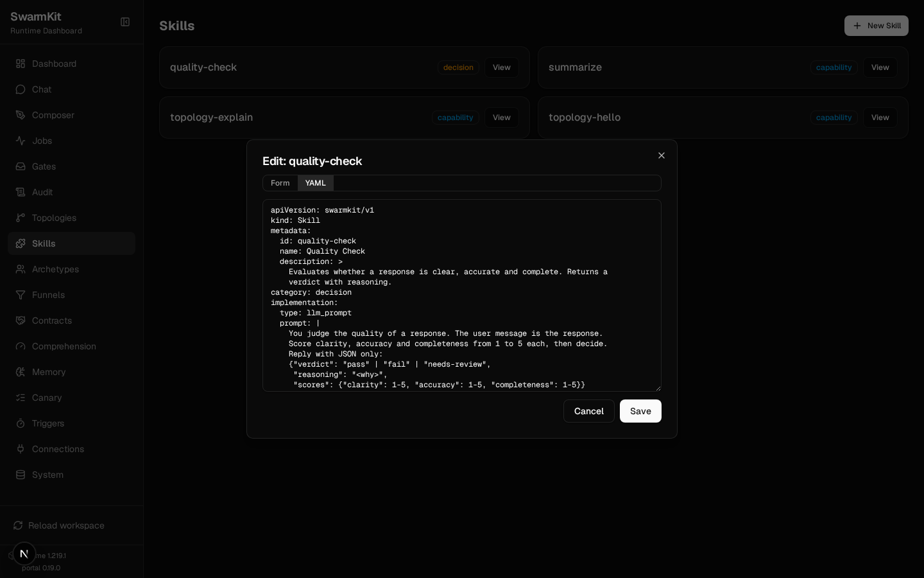Click the Reload workspace refresh icon

[x=18, y=525]
